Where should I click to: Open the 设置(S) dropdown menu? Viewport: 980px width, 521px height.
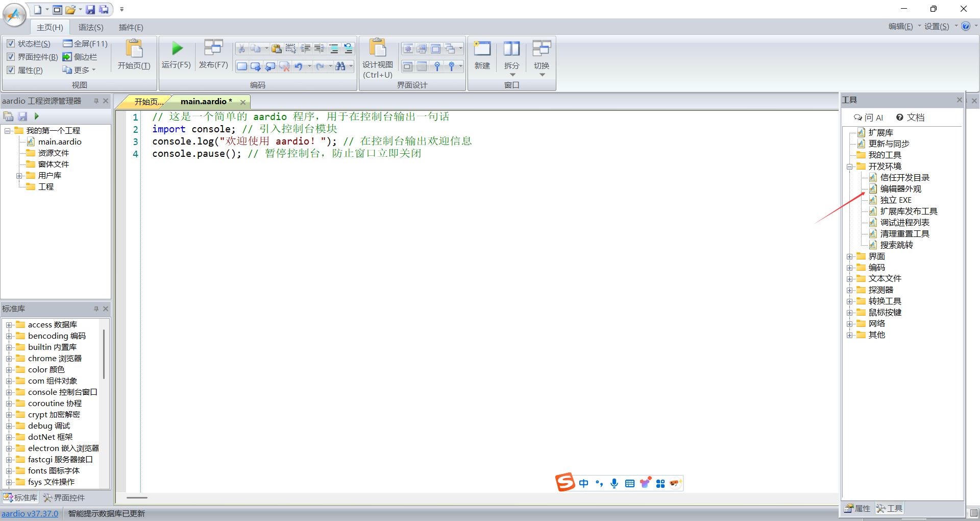pyautogui.click(x=940, y=27)
